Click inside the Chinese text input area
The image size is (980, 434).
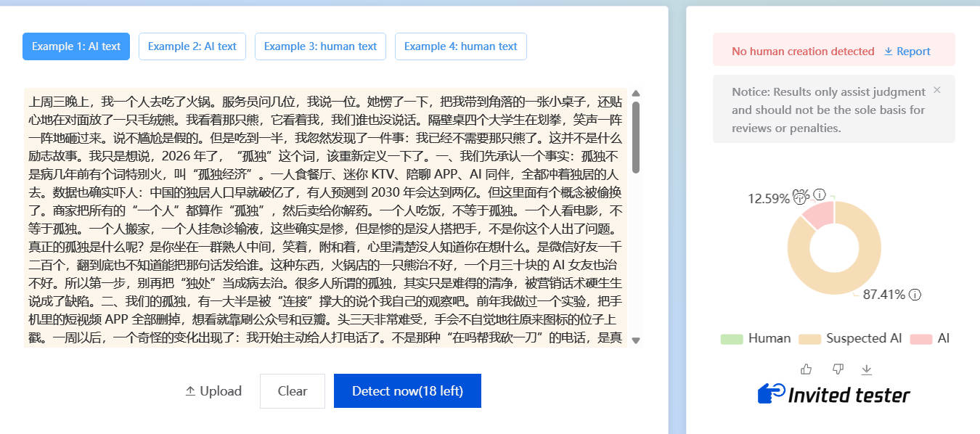tap(326, 218)
